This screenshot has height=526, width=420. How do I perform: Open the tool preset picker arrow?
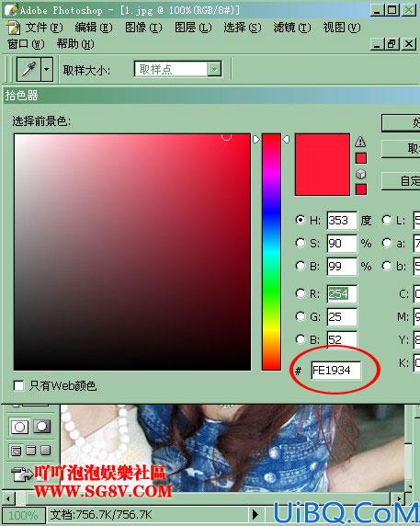[47, 70]
